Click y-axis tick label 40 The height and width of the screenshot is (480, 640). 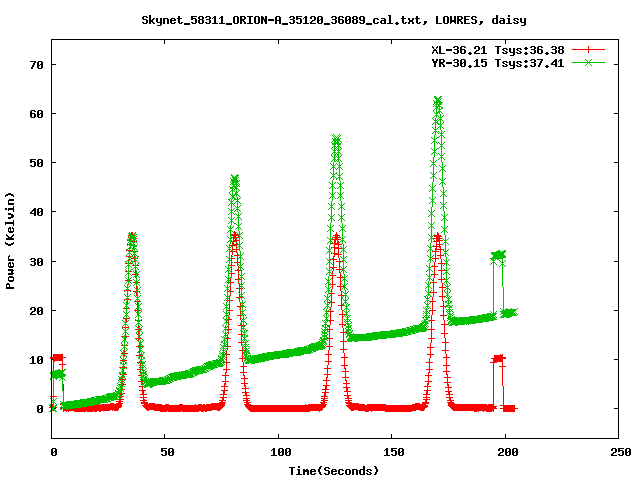pyautogui.click(x=36, y=212)
